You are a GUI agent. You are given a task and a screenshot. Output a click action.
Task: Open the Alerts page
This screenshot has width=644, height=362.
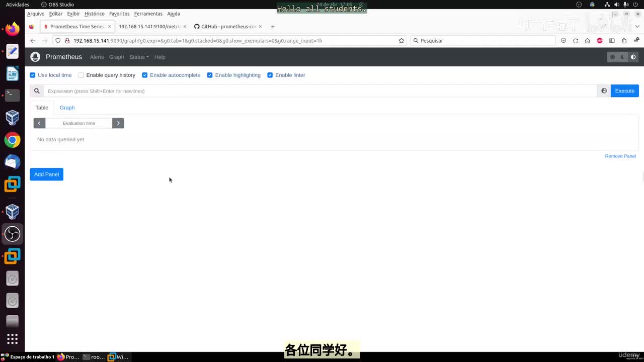(97, 57)
